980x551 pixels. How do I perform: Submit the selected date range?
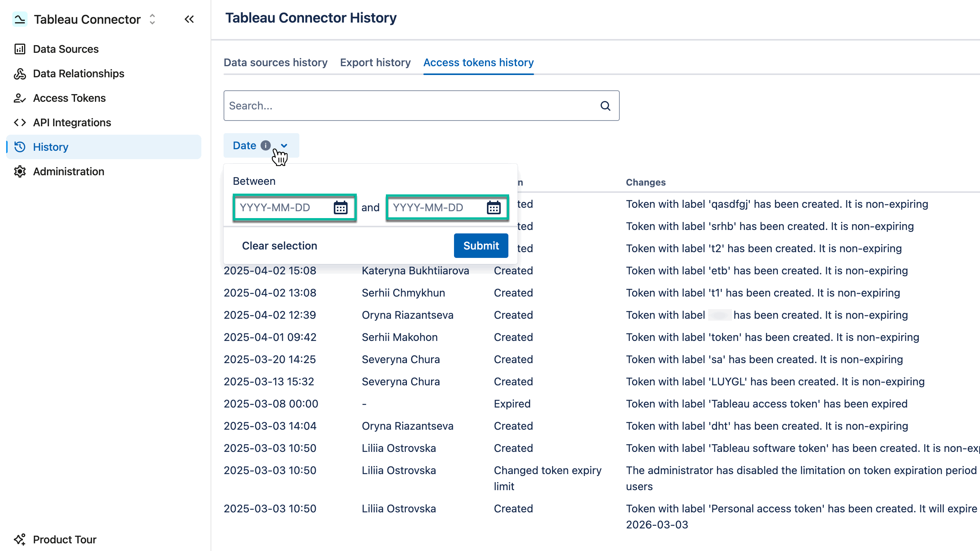pos(480,245)
